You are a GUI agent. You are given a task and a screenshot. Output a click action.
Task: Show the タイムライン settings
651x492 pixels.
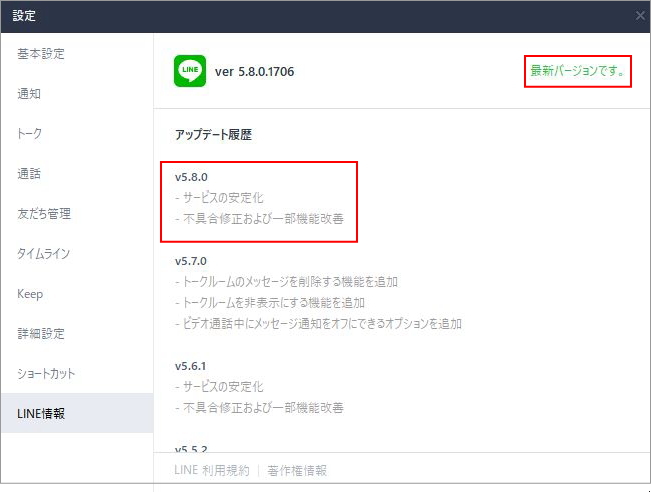click(x=44, y=254)
